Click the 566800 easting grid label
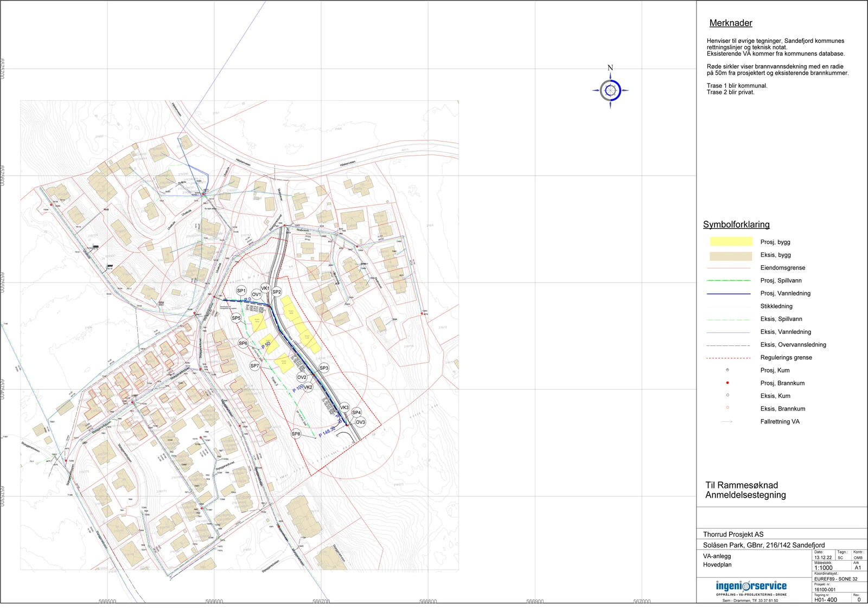This screenshot has width=868, height=611. [x=428, y=601]
